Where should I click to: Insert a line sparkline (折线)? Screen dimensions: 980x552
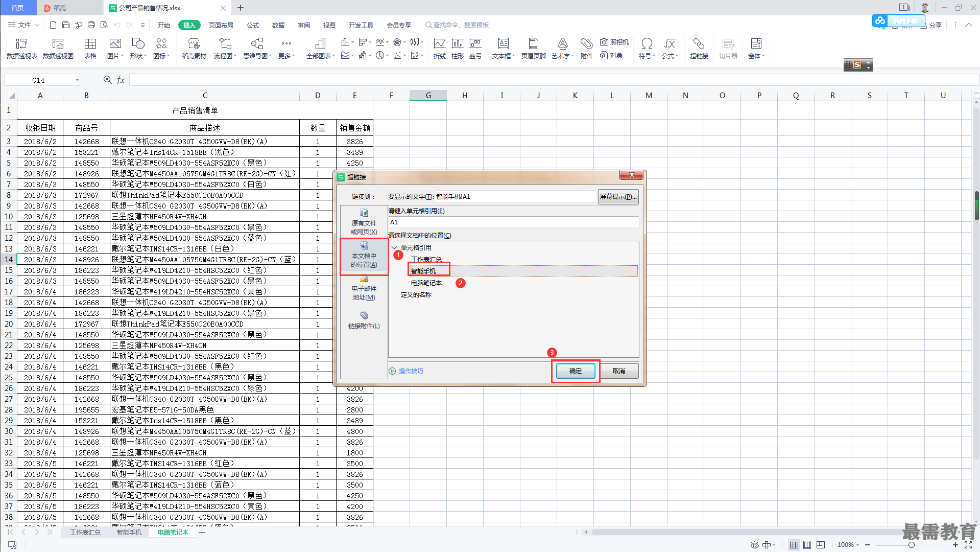click(x=439, y=49)
